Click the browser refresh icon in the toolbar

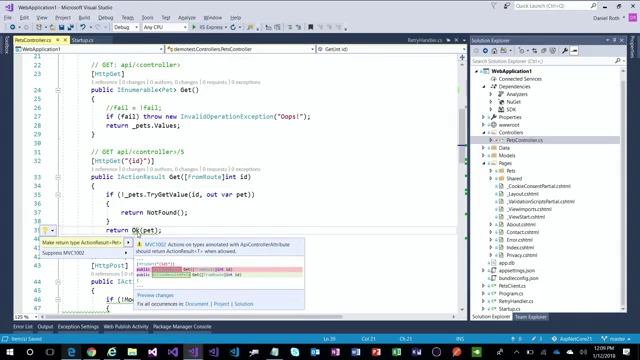pos(233,27)
